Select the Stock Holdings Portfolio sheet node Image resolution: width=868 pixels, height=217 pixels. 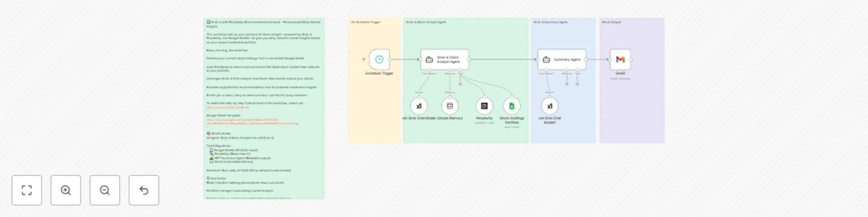[x=512, y=106]
